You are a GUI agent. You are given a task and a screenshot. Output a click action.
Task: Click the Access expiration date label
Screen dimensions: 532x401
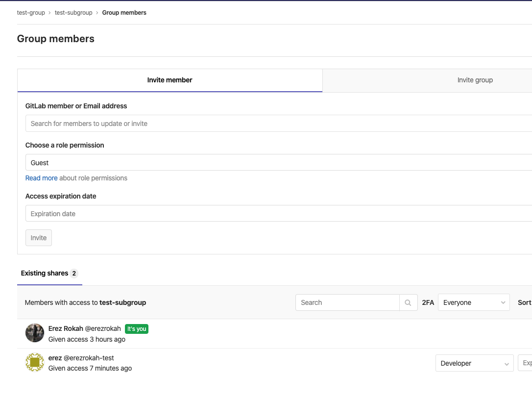pos(61,196)
